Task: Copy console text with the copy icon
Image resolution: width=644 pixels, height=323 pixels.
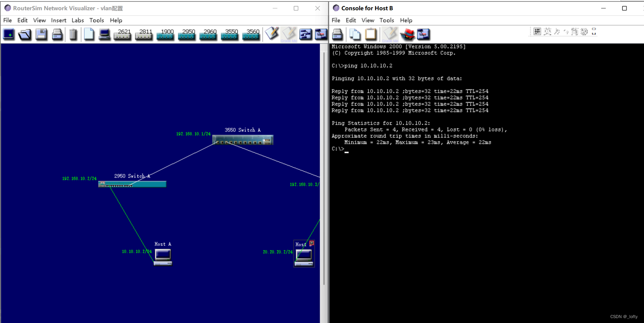Action: coord(354,34)
